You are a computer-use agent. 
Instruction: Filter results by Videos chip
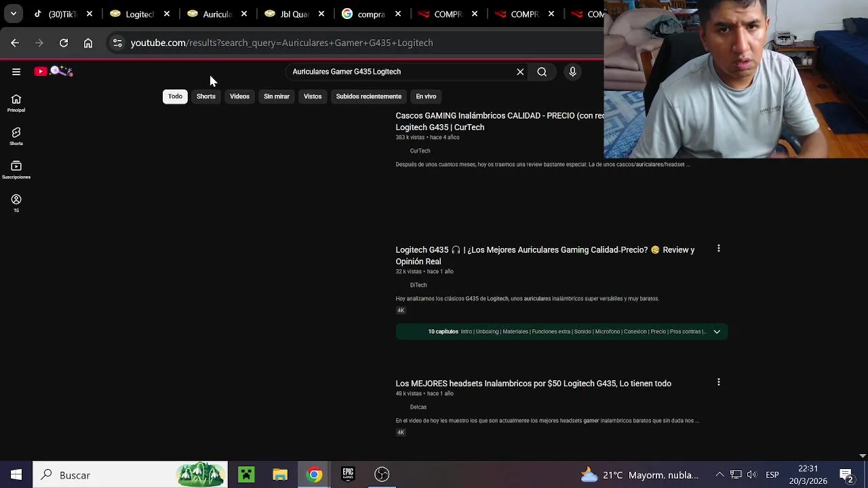(x=239, y=96)
